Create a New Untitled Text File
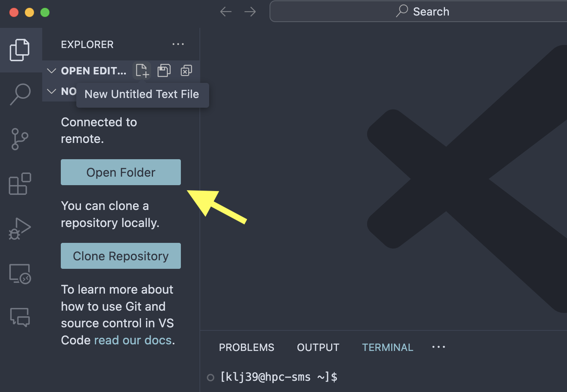The width and height of the screenshot is (567, 392). 142,70
